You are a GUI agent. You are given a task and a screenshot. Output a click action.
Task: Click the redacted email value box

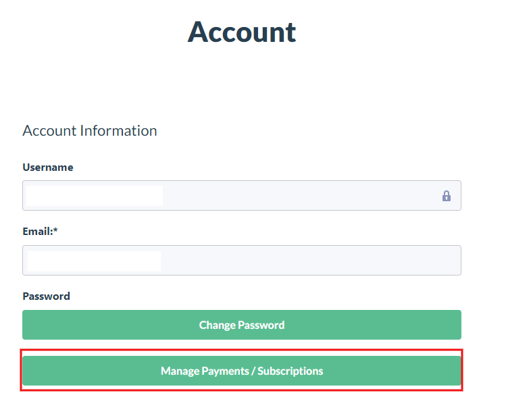94,261
